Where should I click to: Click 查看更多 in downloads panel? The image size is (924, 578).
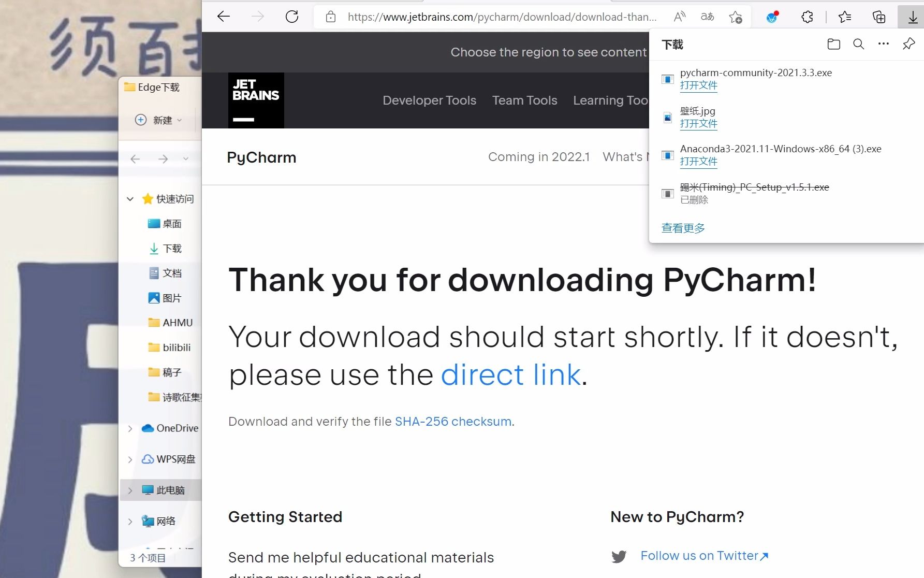[x=683, y=228]
